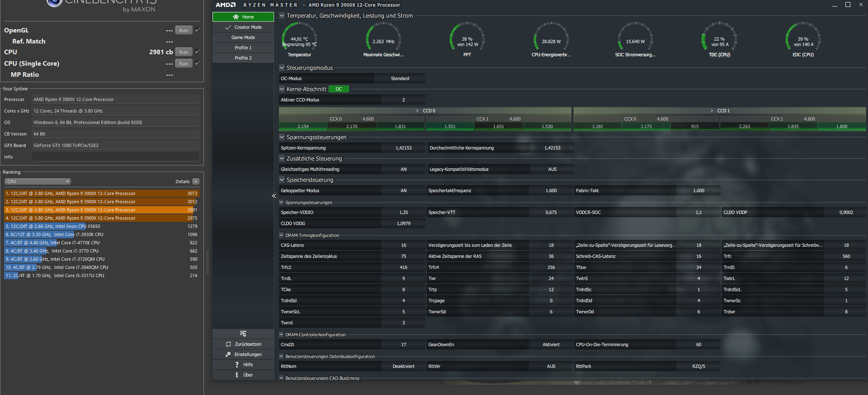The height and width of the screenshot is (395, 868).
Task: Open Über using the info icon
Action: 237,375
